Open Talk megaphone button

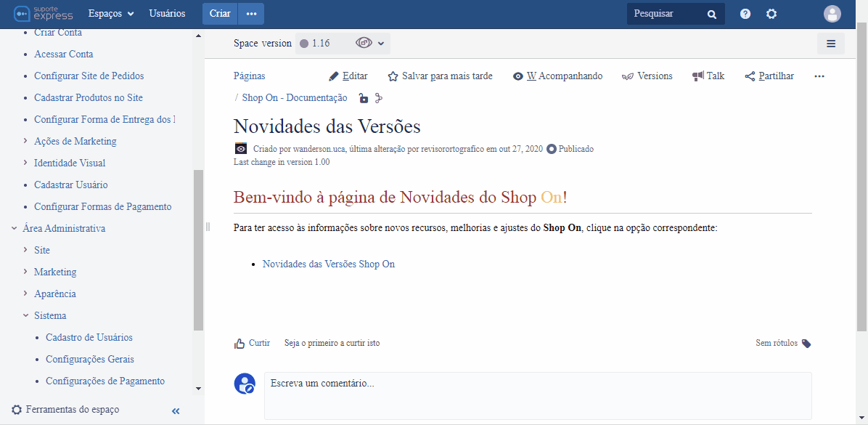708,76
